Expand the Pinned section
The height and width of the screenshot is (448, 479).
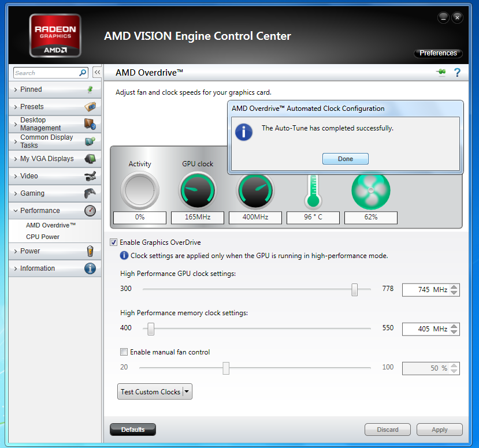16,89
